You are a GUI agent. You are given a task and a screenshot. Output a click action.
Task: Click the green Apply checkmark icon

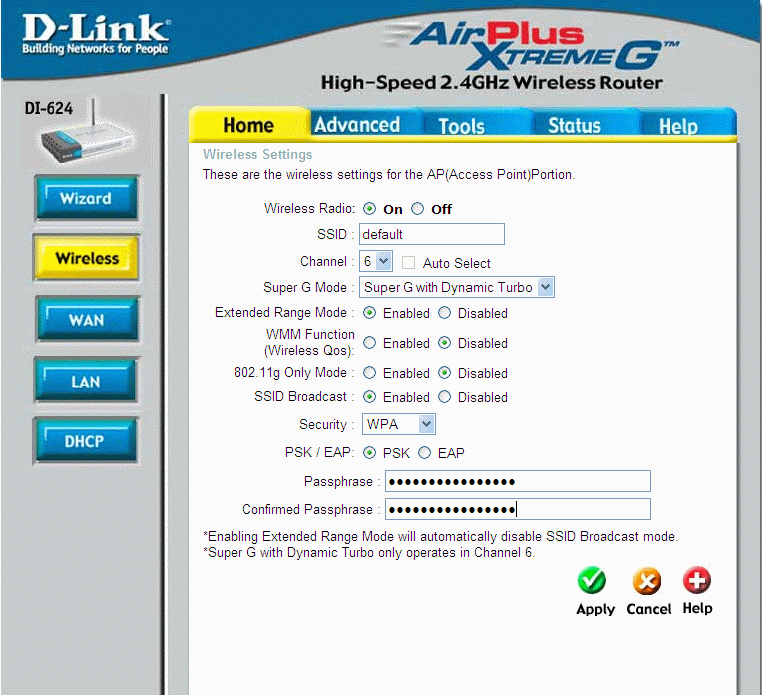pyautogui.click(x=591, y=580)
